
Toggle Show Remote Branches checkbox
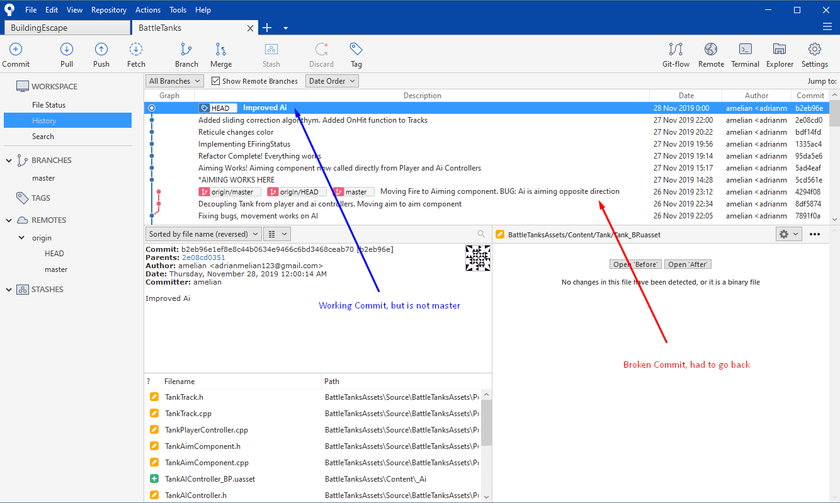click(215, 81)
